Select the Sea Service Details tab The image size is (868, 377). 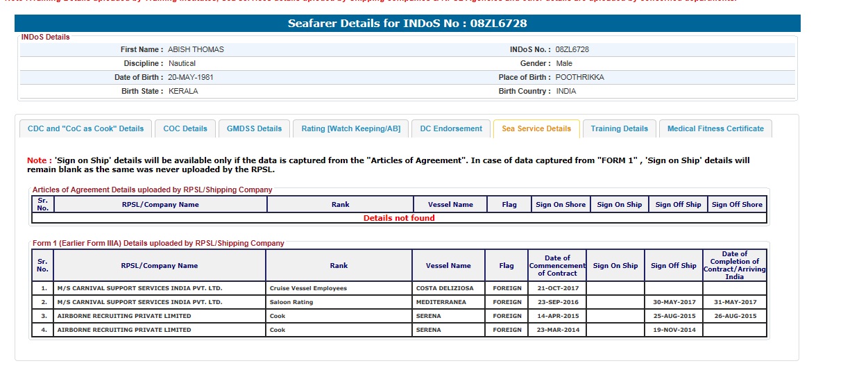536,128
